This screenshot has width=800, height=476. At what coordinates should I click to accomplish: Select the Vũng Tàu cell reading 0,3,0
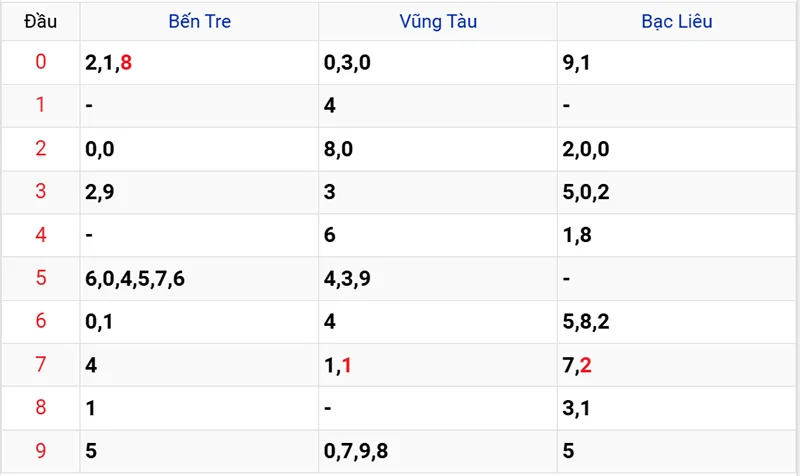click(x=346, y=63)
